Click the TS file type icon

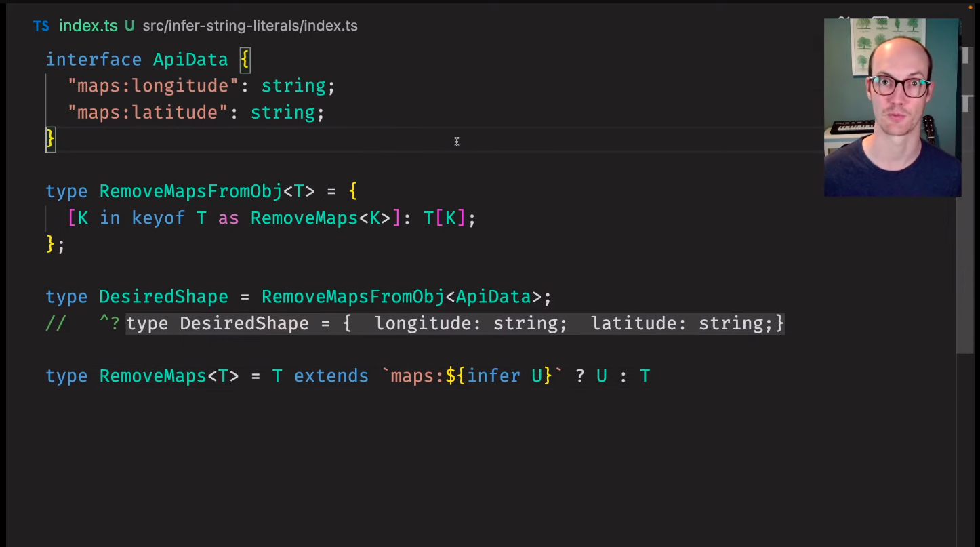pos(41,26)
